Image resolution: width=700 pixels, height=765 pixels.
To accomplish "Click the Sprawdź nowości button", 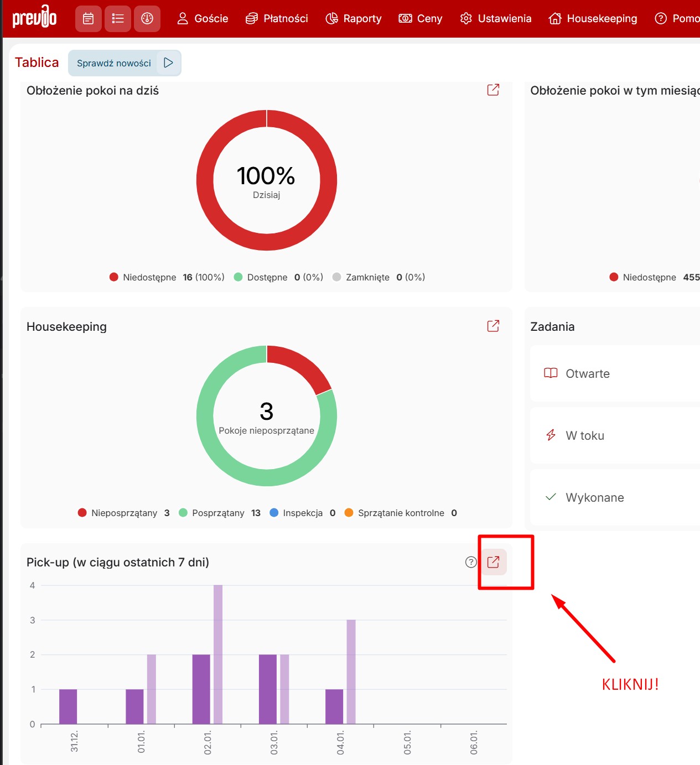I will 114,63.
